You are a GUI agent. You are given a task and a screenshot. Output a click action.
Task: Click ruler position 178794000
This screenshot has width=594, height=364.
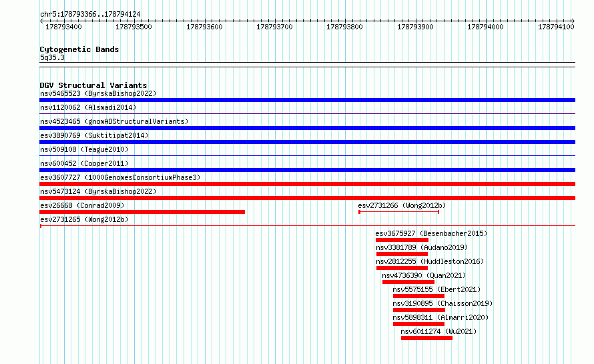click(x=485, y=27)
